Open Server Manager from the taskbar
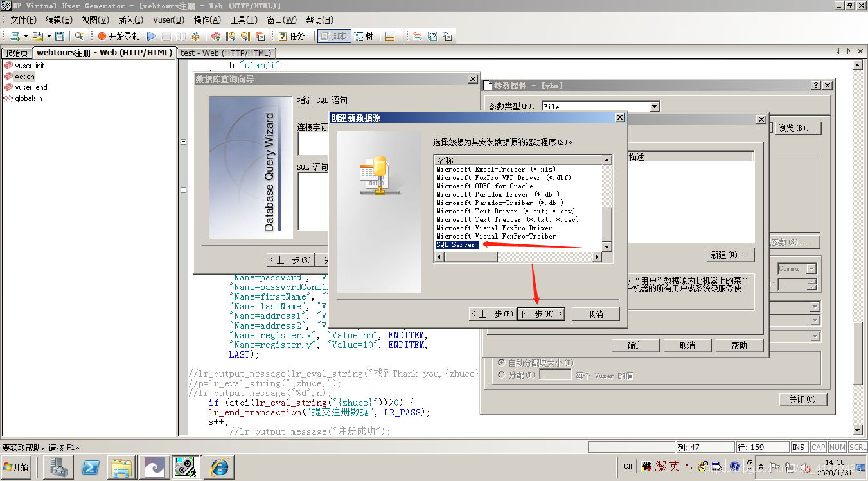This screenshot has width=868, height=481. coord(58,467)
